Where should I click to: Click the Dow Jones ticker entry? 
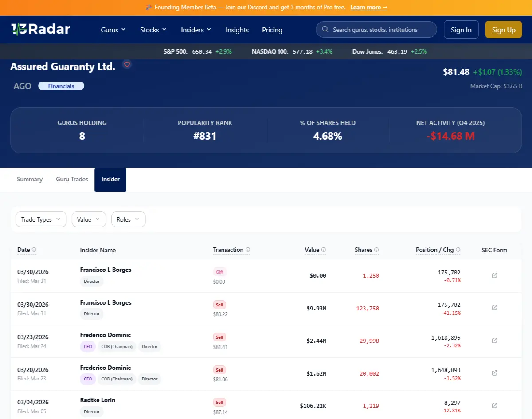tap(390, 51)
